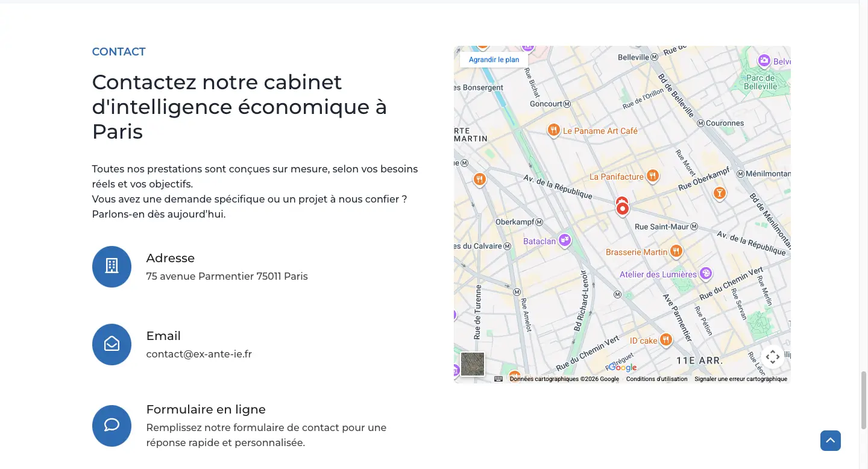Image resolution: width=868 pixels, height=469 pixels.
Task: Toggle satellite view thumbnail
Action: click(x=473, y=364)
